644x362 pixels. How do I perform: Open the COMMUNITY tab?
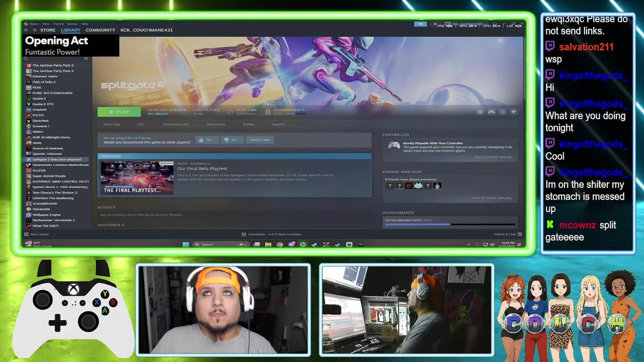click(x=100, y=30)
